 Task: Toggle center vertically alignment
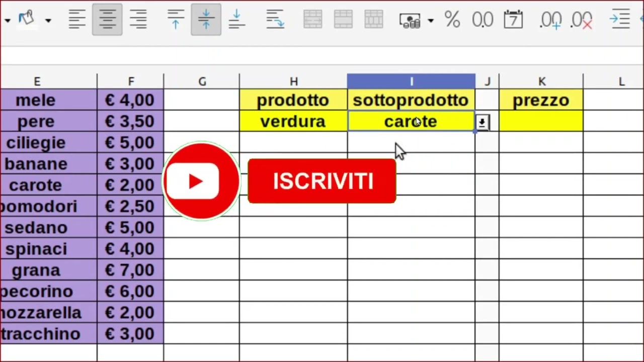point(206,20)
